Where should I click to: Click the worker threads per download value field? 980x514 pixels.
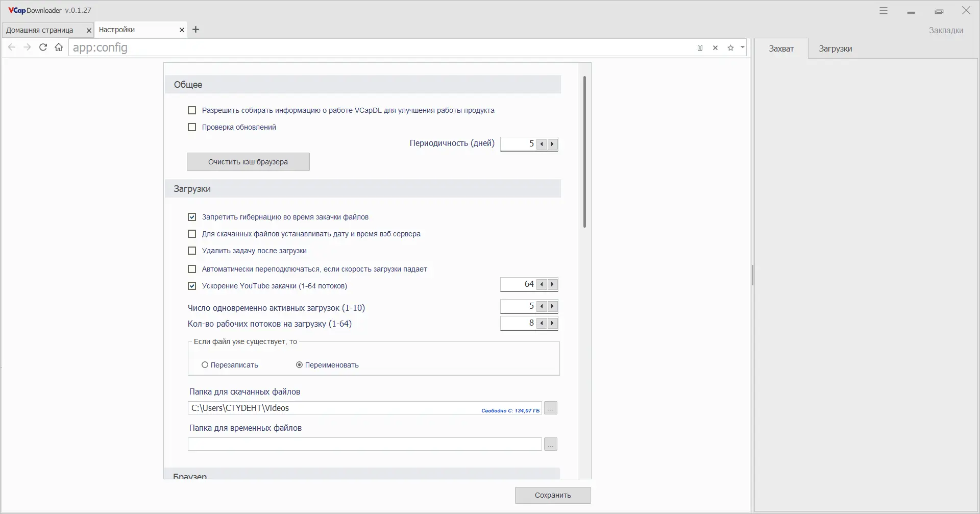(x=519, y=323)
